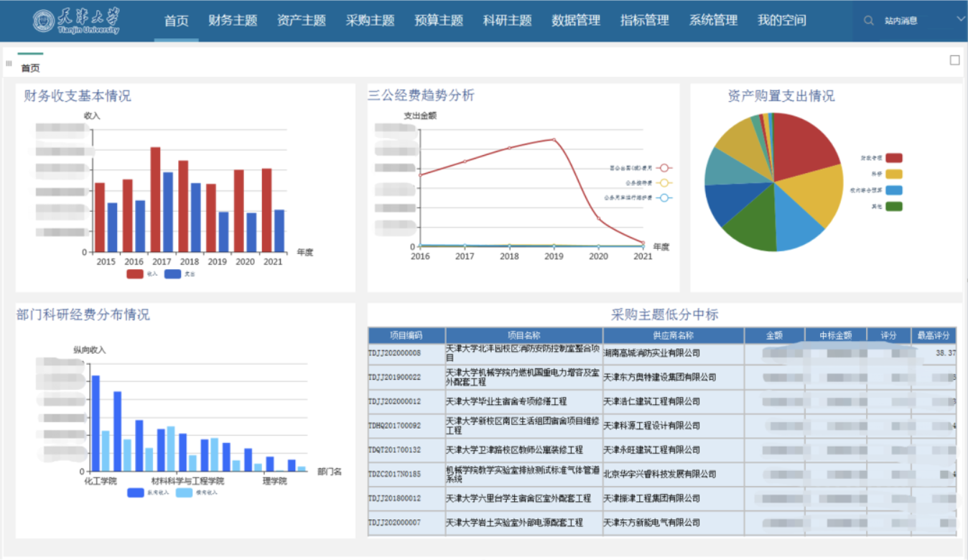This screenshot has width=968, height=560.
Task: Toggle the yellow line legend marker in 三公经费 chart
Action: (x=664, y=183)
